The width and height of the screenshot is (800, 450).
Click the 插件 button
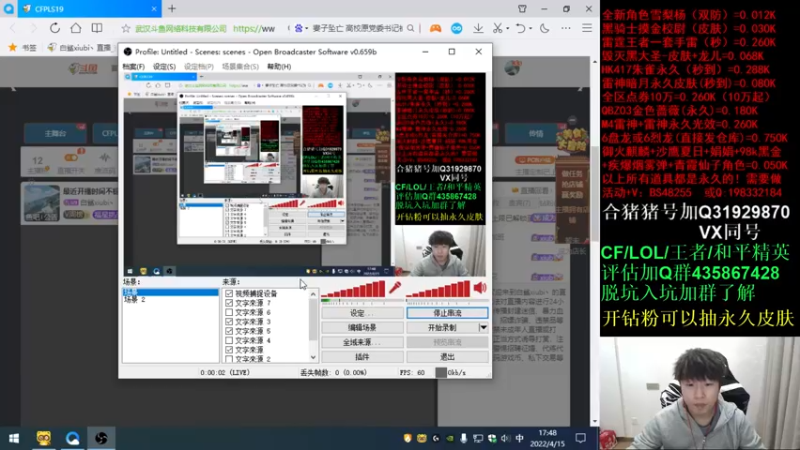362,357
